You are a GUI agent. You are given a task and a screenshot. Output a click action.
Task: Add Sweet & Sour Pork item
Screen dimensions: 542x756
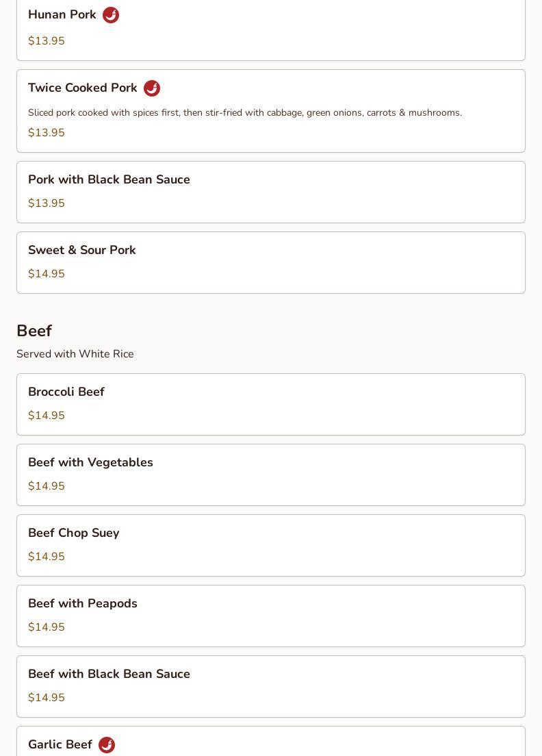point(82,251)
